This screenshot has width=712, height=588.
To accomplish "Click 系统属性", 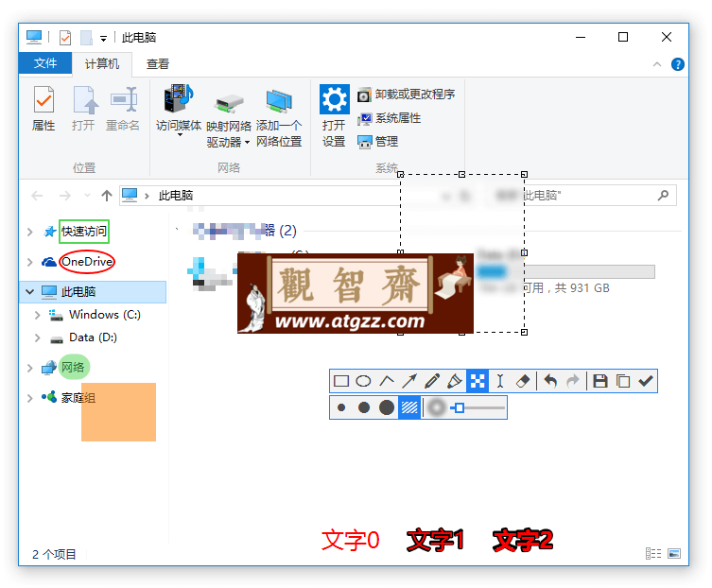I will click(390, 118).
